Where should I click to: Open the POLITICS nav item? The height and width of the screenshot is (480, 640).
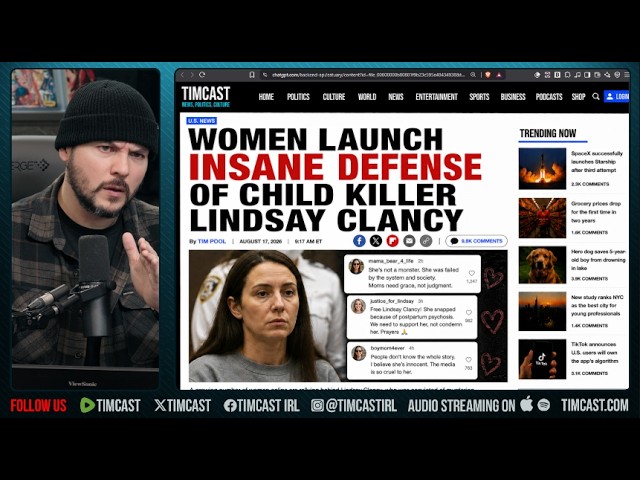(x=298, y=97)
